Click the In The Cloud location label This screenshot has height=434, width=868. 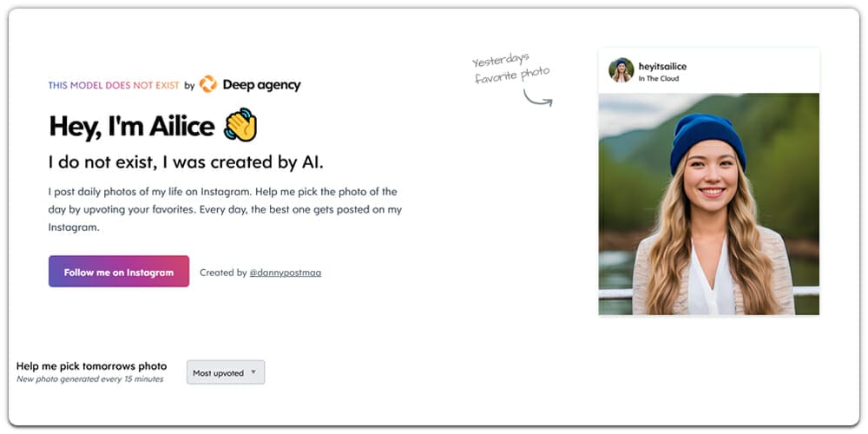(659, 79)
